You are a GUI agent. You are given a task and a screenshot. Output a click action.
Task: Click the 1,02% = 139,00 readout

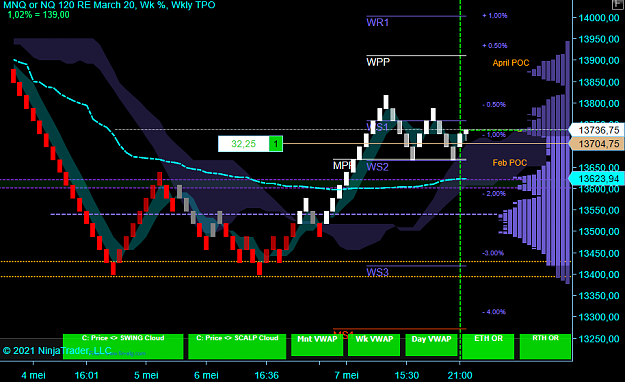click(x=39, y=15)
